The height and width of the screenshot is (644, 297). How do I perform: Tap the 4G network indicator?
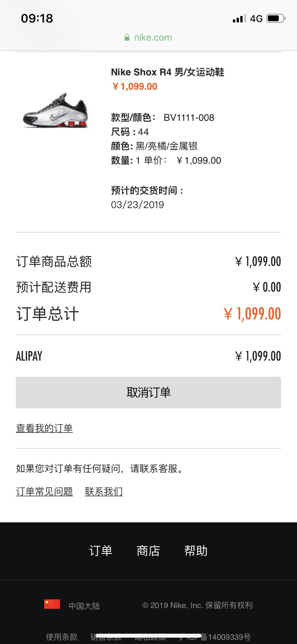[256, 19]
